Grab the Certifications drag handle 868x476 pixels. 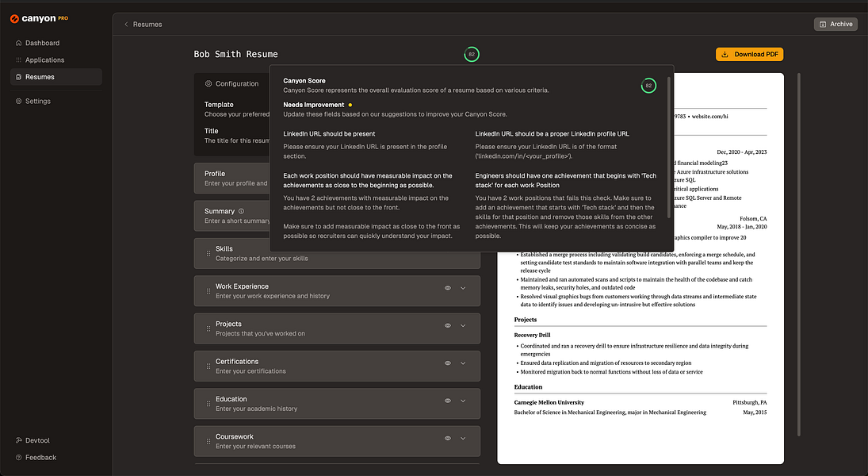tap(208, 367)
